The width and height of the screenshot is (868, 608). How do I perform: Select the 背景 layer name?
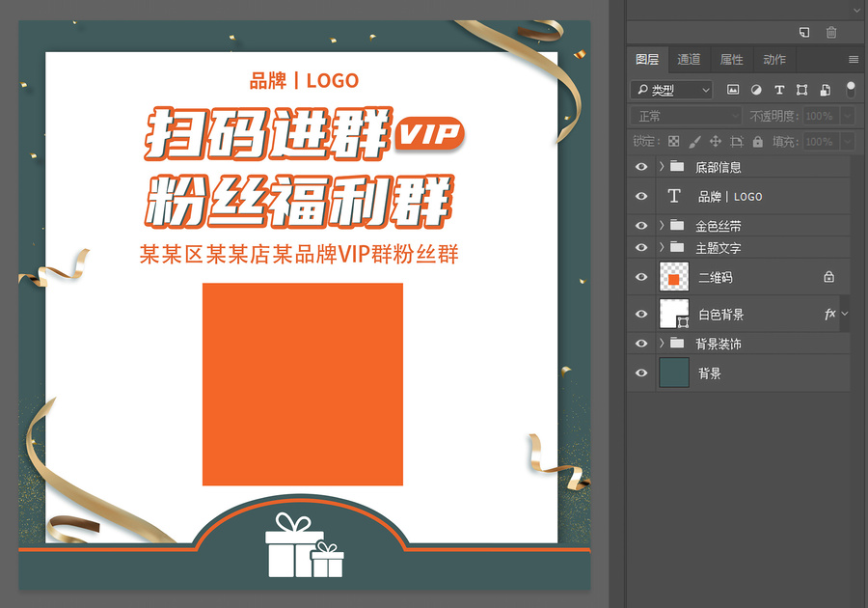(709, 373)
